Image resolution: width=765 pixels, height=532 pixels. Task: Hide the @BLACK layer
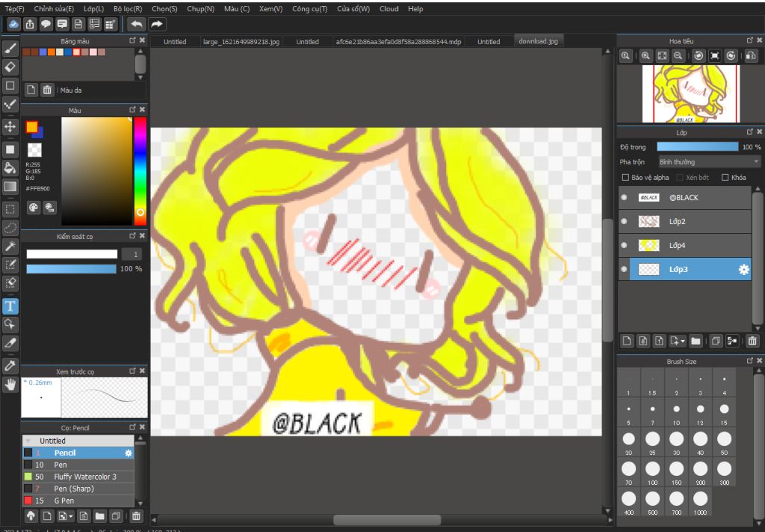[x=624, y=198]
